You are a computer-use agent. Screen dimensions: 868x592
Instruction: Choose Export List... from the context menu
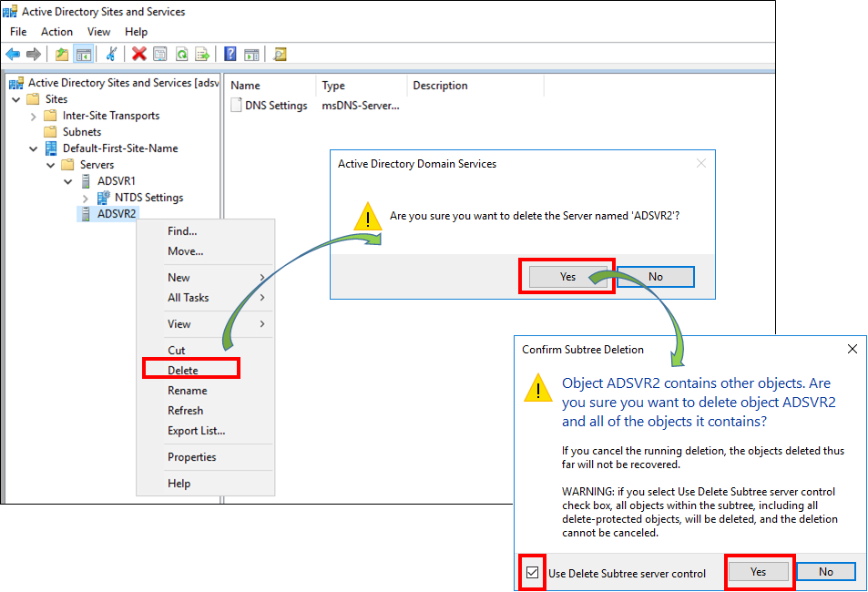coord(205,430)
